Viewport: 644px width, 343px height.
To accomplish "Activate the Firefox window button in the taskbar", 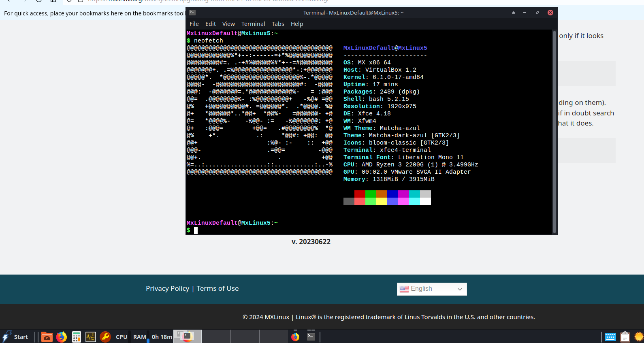I will pyautogui.click(x=295, y=337).
